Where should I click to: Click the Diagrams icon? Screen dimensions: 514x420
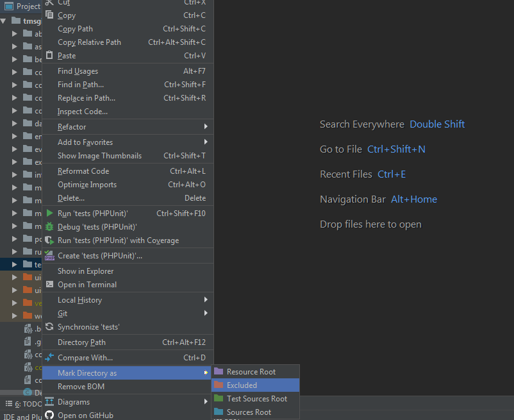tap(49, 401)
